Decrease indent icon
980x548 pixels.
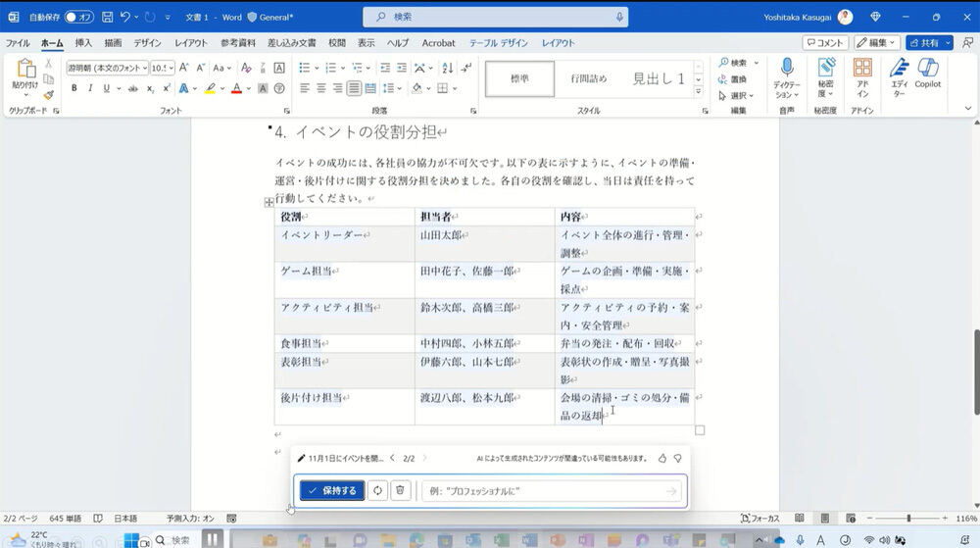click(385, 68)
